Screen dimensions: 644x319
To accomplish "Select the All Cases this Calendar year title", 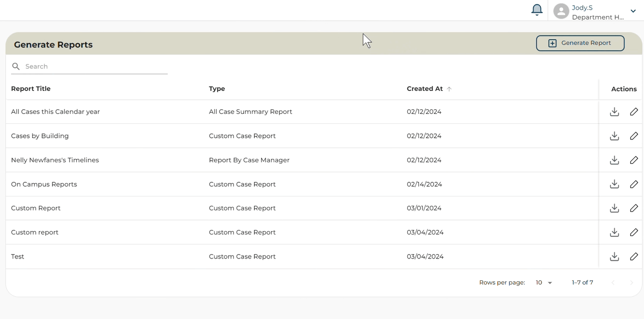I will coord(55,112).
